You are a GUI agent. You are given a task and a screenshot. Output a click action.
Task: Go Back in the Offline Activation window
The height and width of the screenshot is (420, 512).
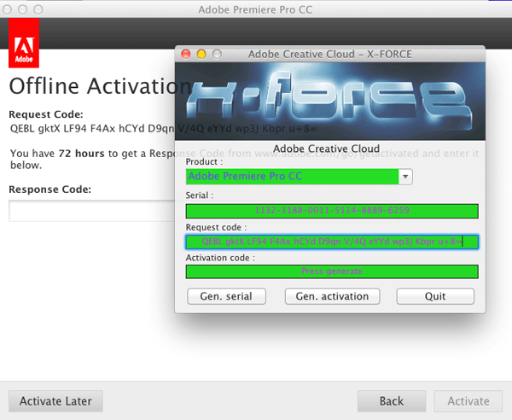point(392,401)
